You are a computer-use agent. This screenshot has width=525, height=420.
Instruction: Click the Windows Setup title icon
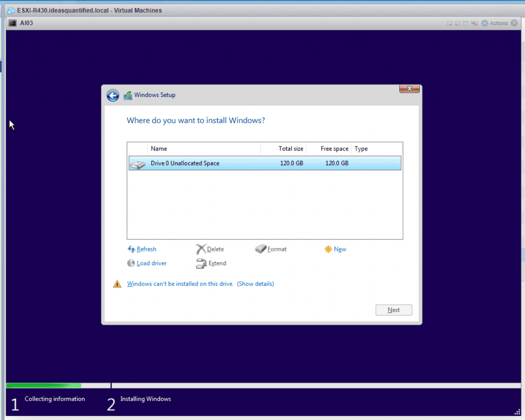tap(128, 95)
